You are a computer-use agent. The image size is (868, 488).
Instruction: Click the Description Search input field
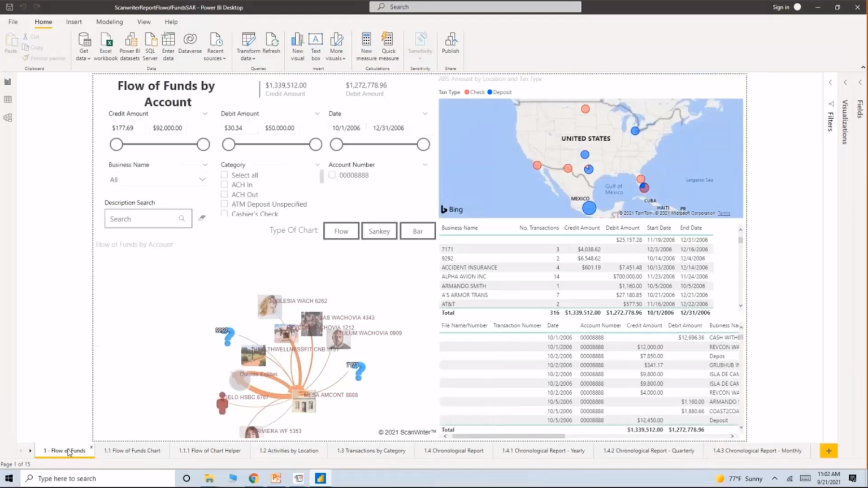pos(148,219)
